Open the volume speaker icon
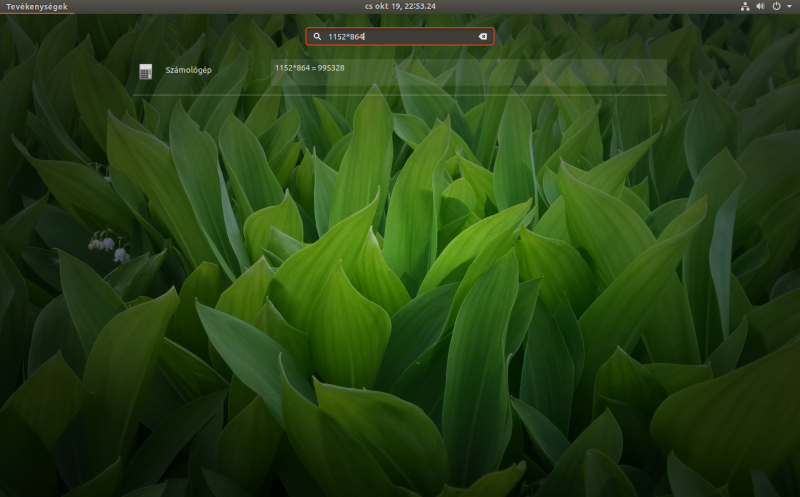 [x=760, y=6]
